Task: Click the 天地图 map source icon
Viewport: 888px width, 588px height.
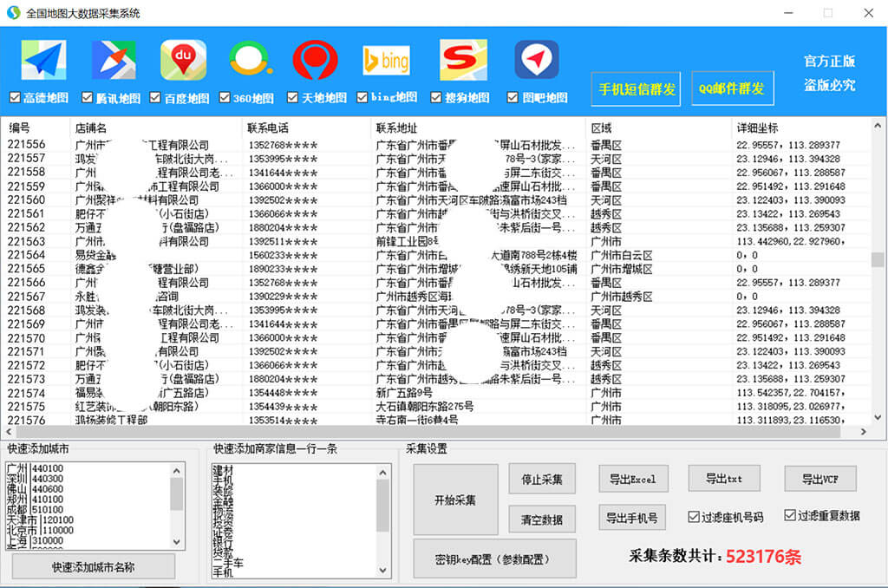Action: [316, 59]
